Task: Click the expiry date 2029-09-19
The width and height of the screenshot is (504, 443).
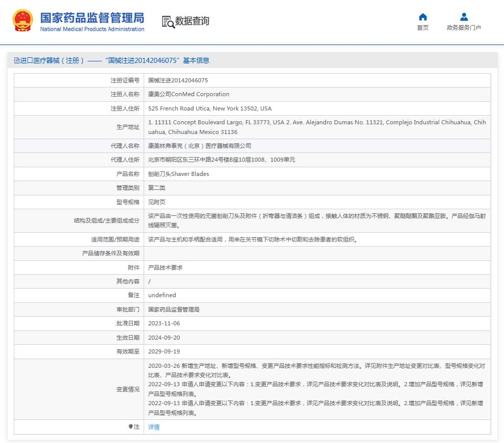Action: [x=164, y=351]
